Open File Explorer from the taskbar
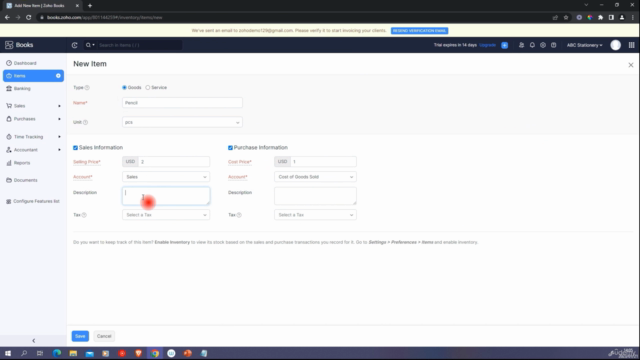The height and width of the screenshot is (360, 640). click(73, 353)
